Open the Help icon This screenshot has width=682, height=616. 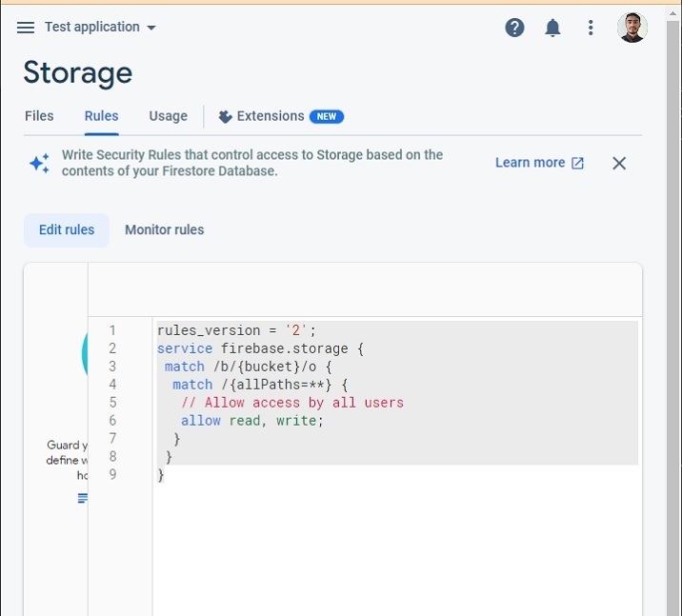click(514, 28)
